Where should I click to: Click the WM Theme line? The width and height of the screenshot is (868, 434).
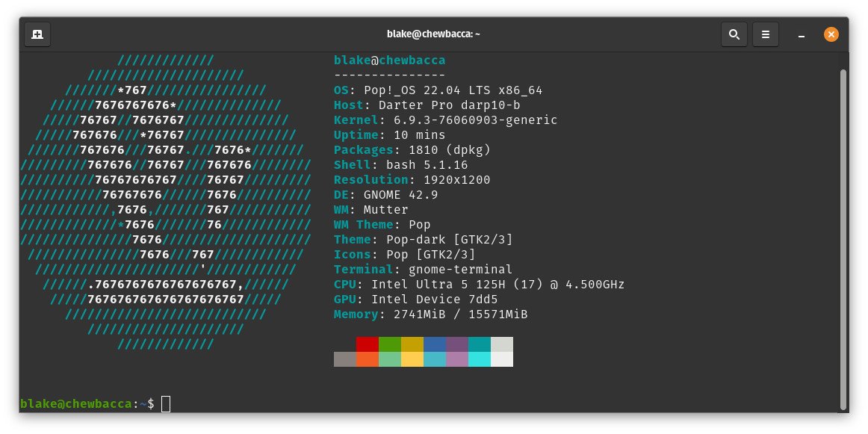coord(382,225)
